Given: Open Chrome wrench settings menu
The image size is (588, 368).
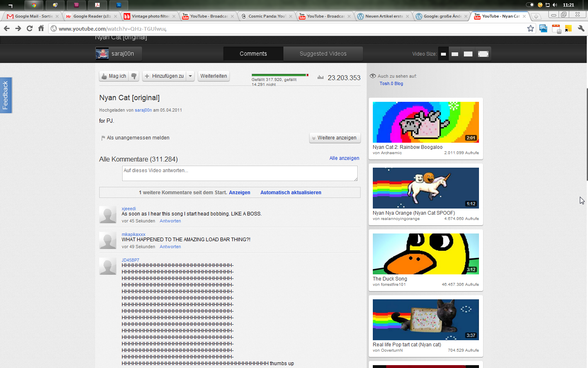Looking at the screenshot, I should [x=581, y=28].
